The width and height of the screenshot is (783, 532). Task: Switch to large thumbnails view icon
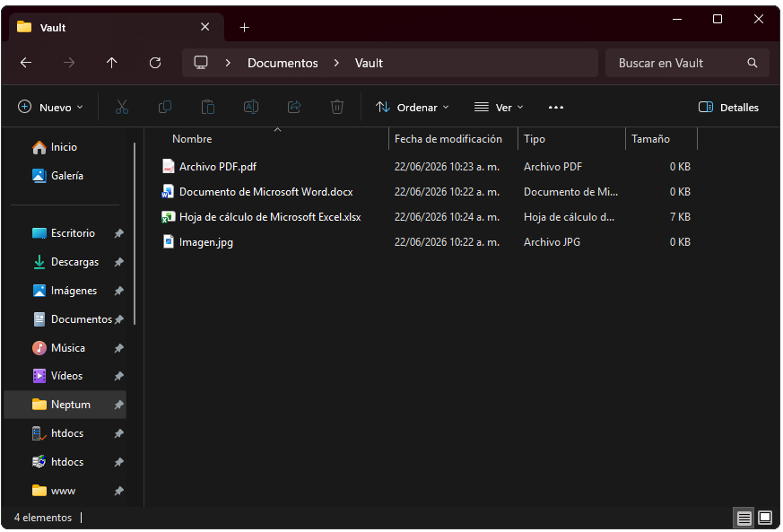(x=765, y=518)
